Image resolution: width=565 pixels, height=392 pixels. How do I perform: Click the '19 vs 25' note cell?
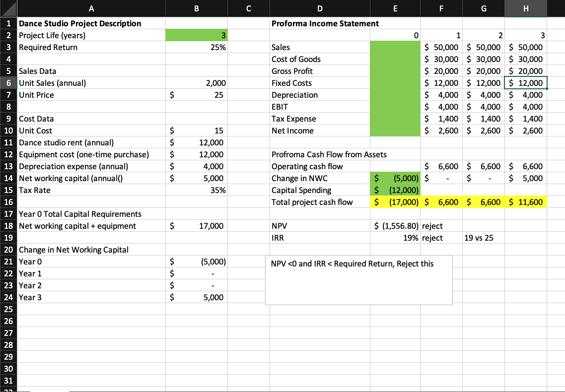pyautogui.click(x=483, y=238)
